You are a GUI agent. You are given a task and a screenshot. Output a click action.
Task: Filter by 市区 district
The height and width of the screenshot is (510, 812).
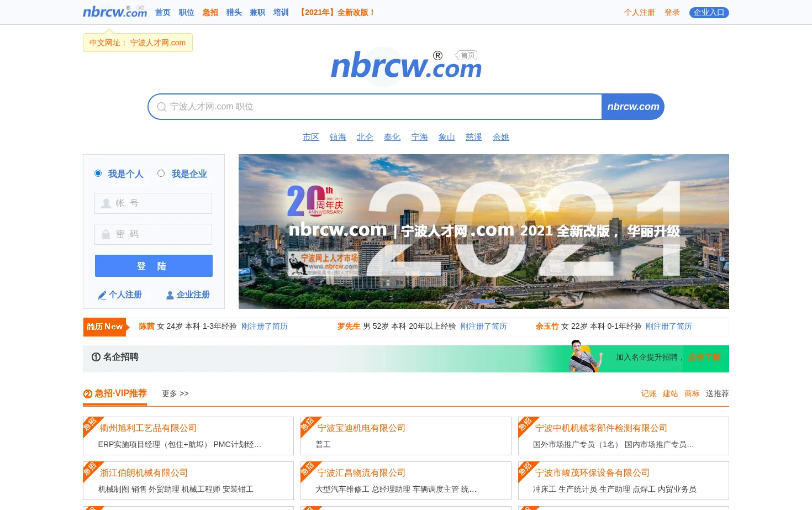pos(311,137)
